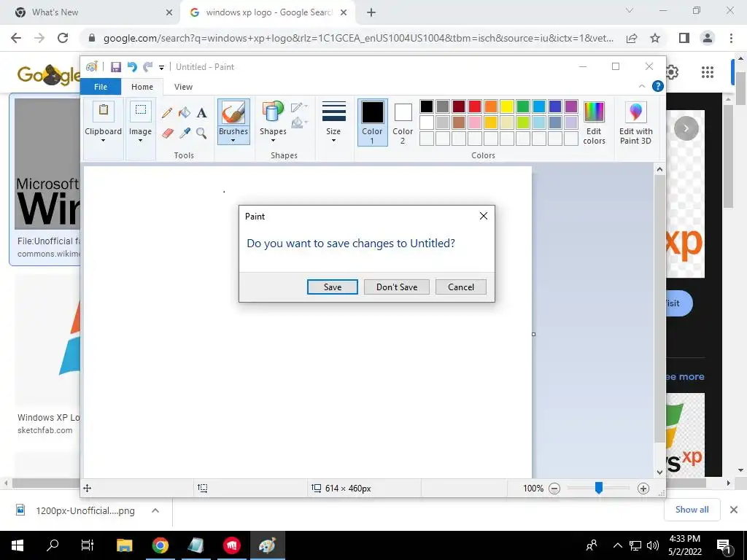Viewport: 747px width, 560px height.
Task: Expand the Shapes dropdown arrow
Action: (273, 141)
